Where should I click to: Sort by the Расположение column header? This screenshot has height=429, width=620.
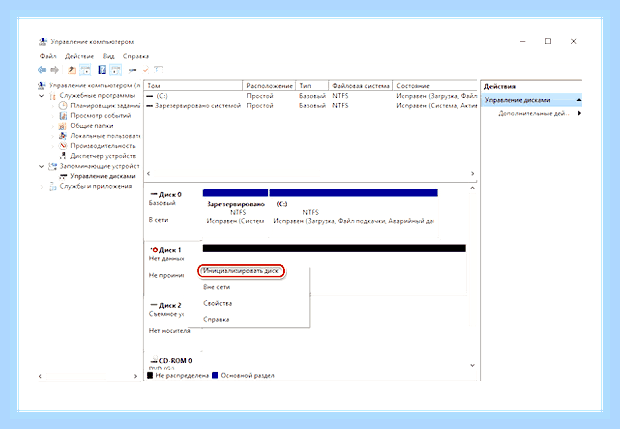[x=269, y=85]
